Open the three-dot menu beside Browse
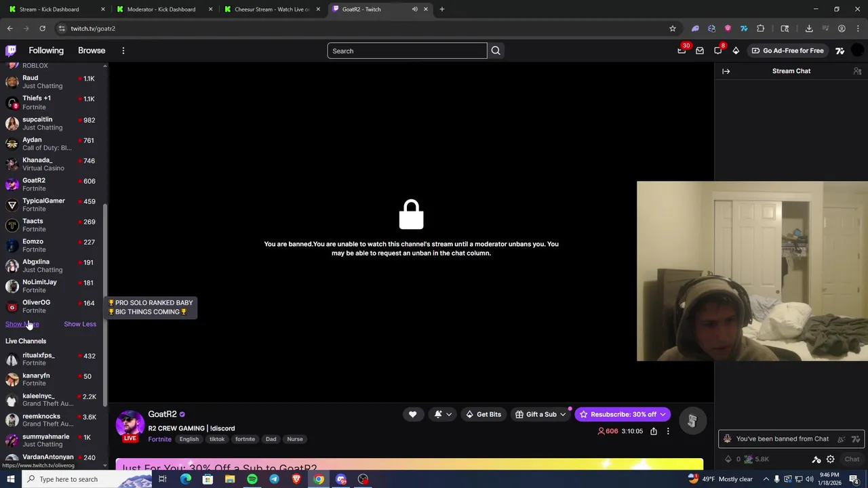The image size is (868, 488). coord(123,51)
